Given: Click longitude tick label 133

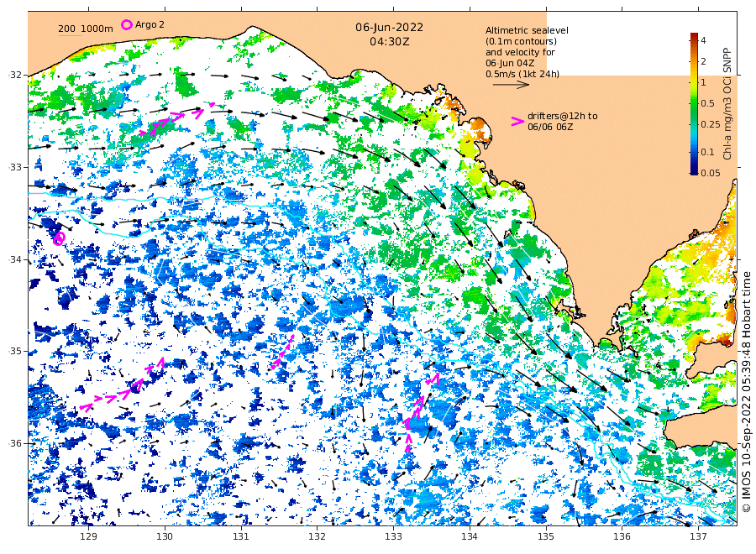Looking at the screenshot, I should tap(393, 536).
